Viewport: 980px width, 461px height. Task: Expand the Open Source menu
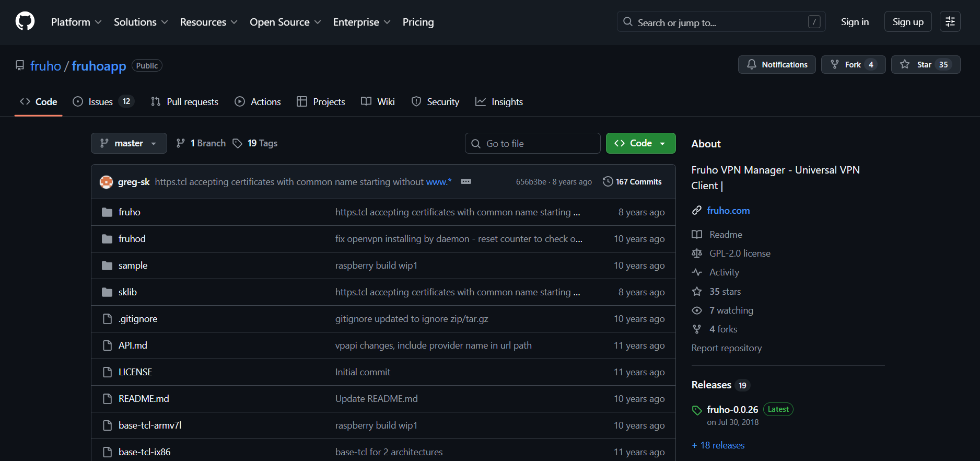point(285,22)
